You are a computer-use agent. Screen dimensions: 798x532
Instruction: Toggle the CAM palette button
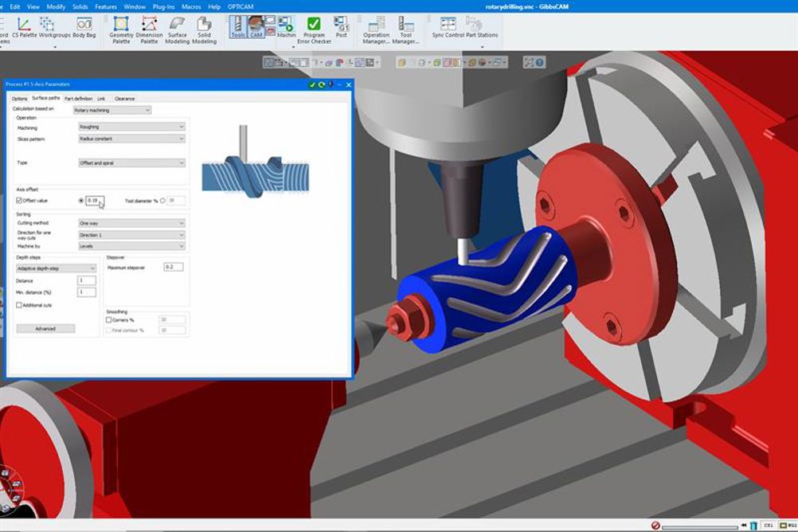pyautogui.click(x=256, y=27)
